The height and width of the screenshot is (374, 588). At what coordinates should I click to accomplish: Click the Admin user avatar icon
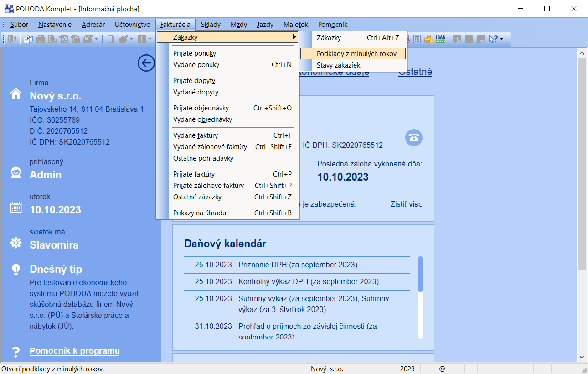(16, 173)
